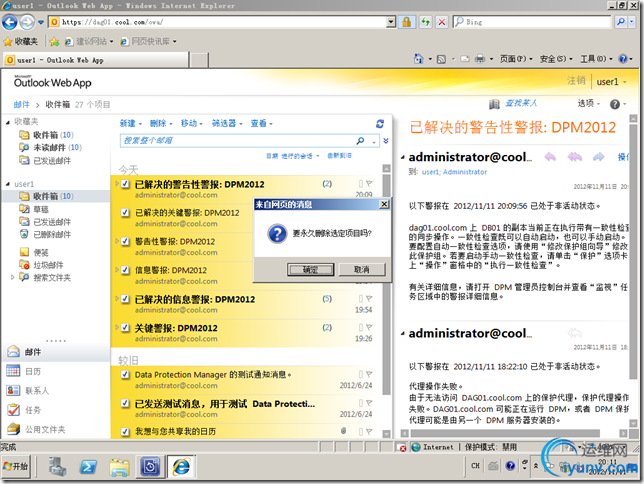
Task: Uncheck the 已解决的关键警报: DPM2012 message checkbox
Action: [x=125, y=212]
